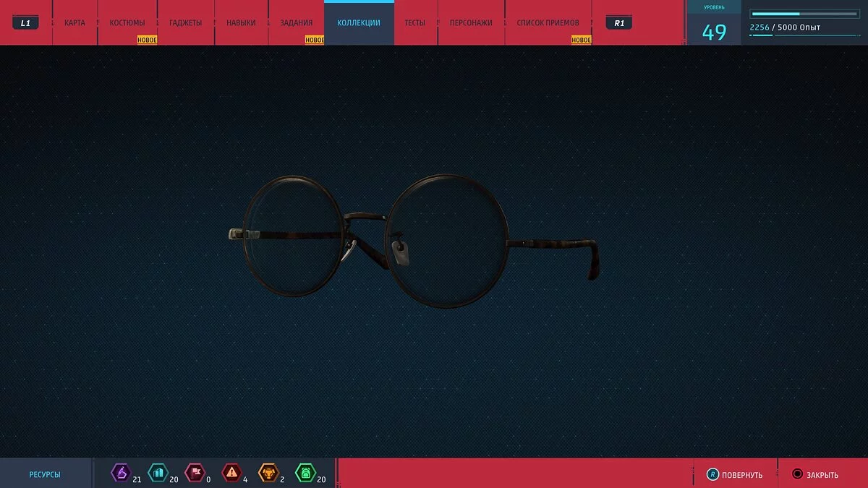Click the НОВОЕ badge under СПИСОК ПРИЕМОВ
The height and width of the screenshot is (488, 868).
[582, 40]
